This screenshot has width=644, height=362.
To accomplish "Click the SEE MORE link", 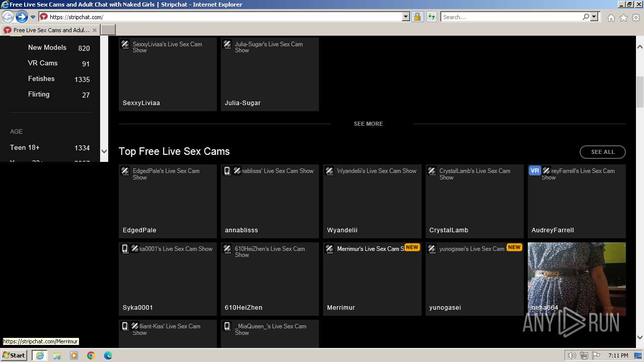I will 368,124.
